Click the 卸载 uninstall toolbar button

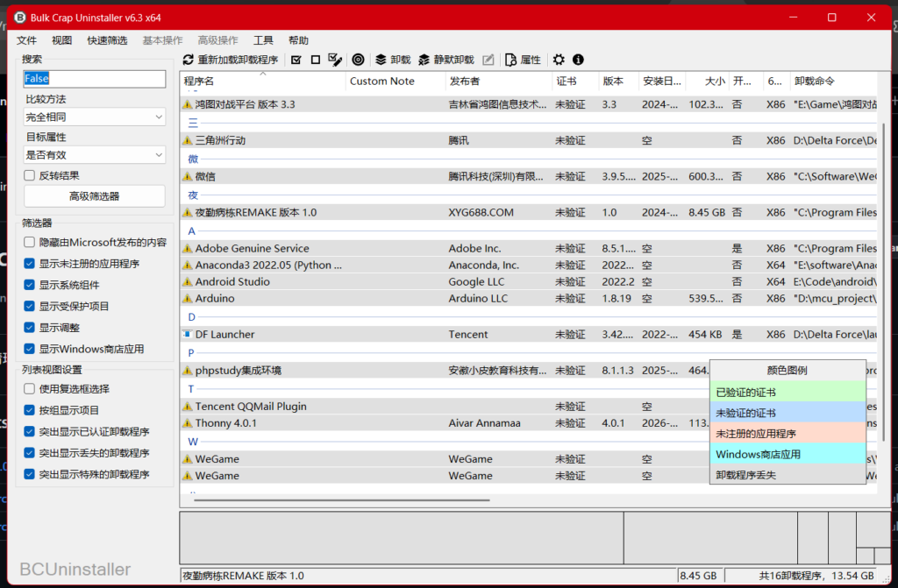[393, 60]
